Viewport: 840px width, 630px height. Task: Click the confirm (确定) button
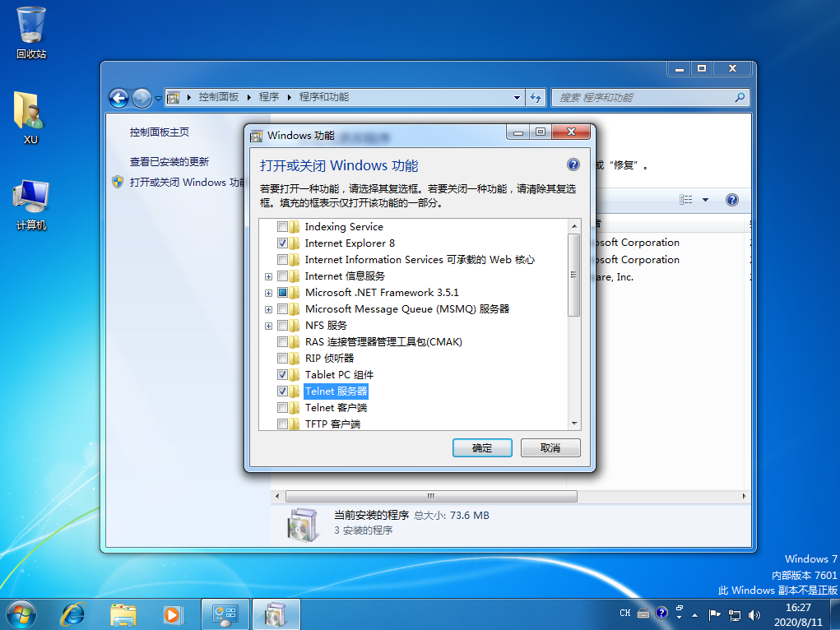click(482, 448)
